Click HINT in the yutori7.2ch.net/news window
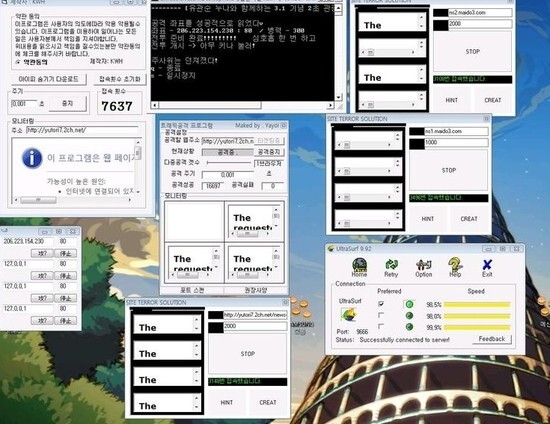Image resolution: width=550 pixels, height=424 pixels. [x=227, y=402]
